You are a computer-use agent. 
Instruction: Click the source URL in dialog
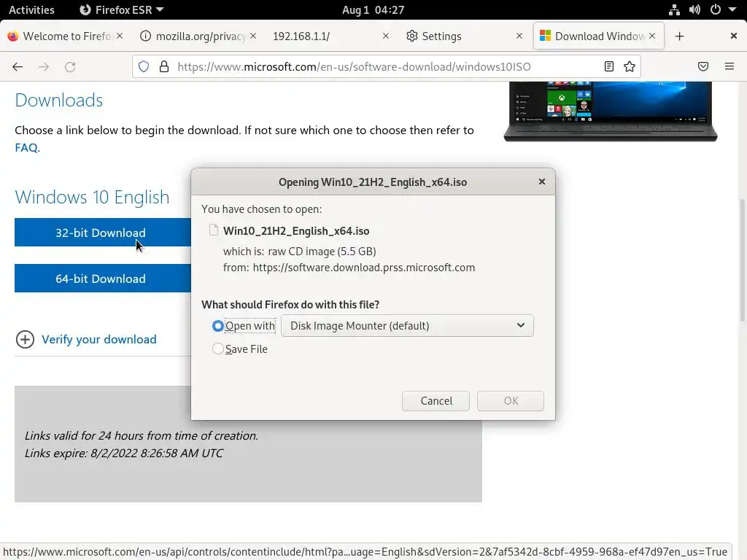point(364,268)
